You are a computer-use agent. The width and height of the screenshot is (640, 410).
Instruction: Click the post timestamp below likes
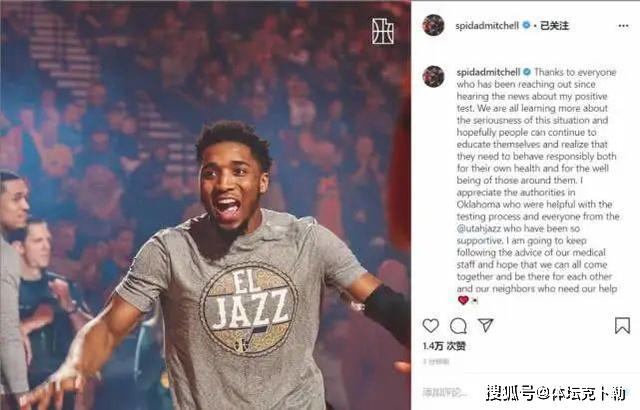pyautogui.click(x=436, y=361)
